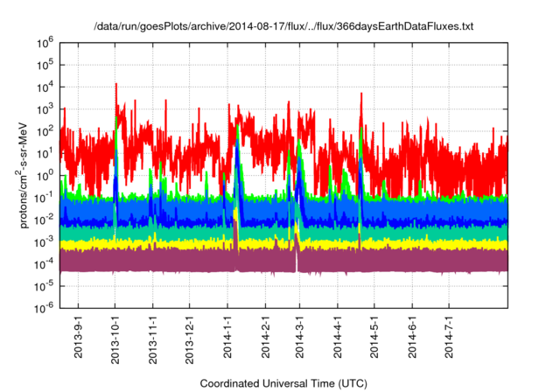
Task: Click the 10^2 y-axis tick label
Action: tap(45, 131)
